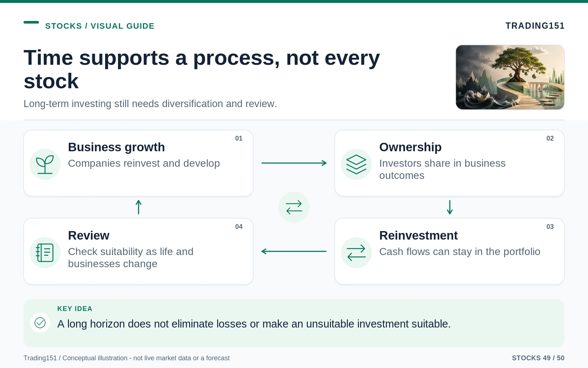
Task: Click the center cycle swap arrows icon
Action: (294, 207)
